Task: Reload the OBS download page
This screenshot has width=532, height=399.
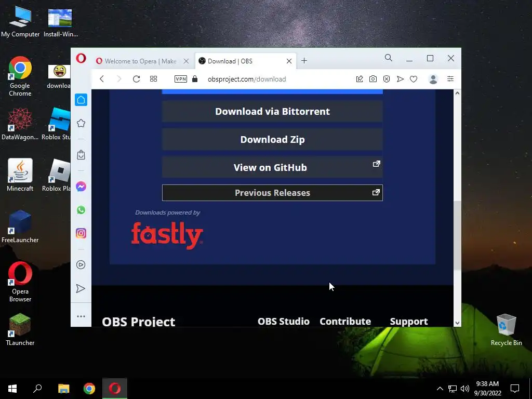Action: [137, 79]
